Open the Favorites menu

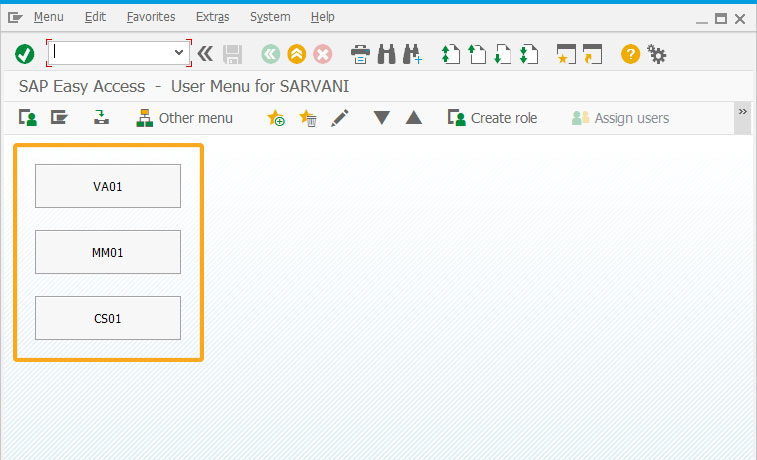[x=151, y=17]
